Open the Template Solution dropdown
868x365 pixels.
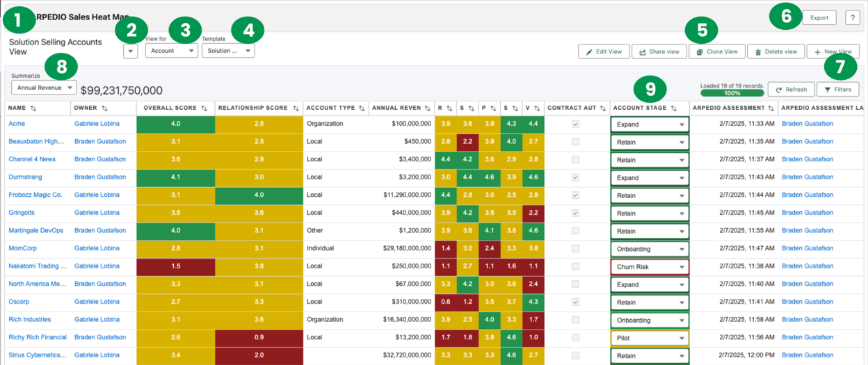(228, 51)
